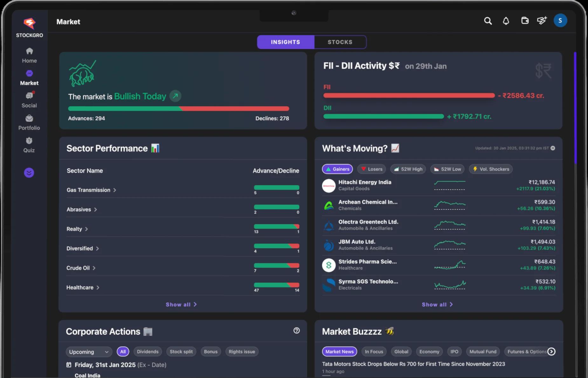Image resolution: width=588 pixels, height=378 pixels.
Task: Open Olectra Greentech stock logo
Action: [329, 225]
